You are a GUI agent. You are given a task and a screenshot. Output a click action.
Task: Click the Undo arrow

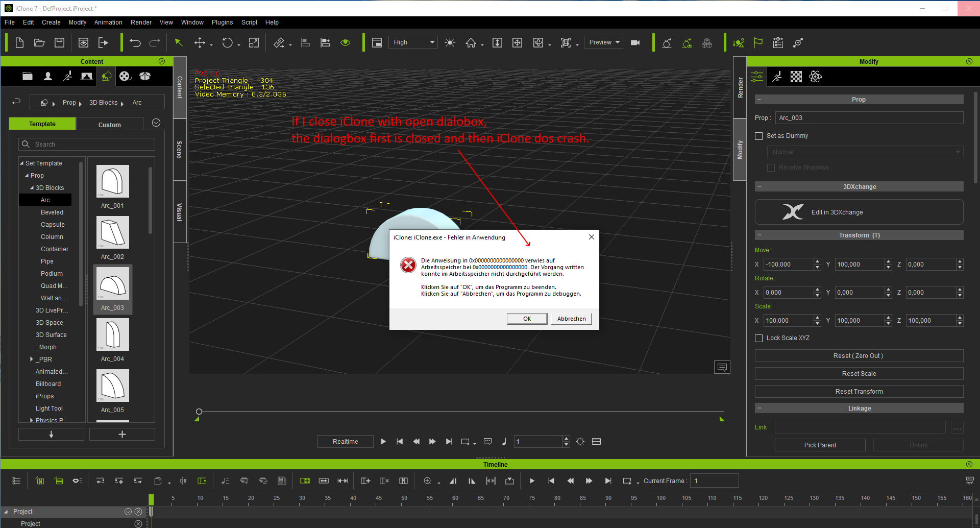(135, 43)
